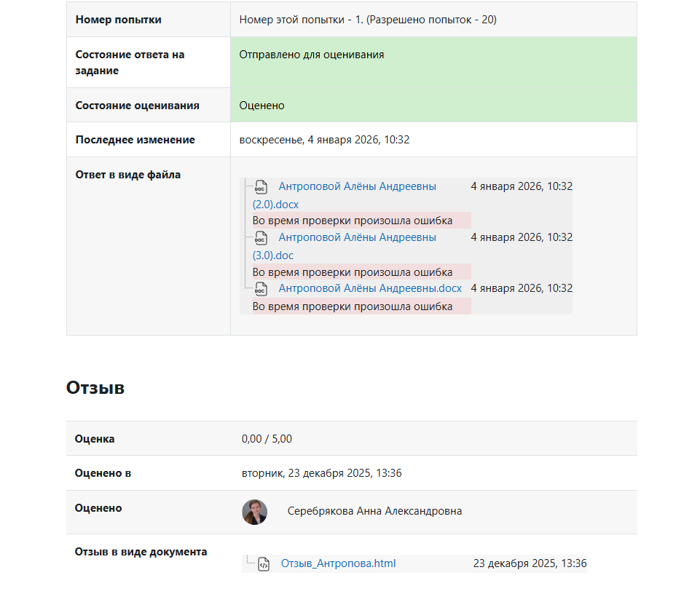Open the Антроповой Алёны Андреевны (2.0).docx file link
This screenshot has width=700, height=594.
click(x=357, y=186)
